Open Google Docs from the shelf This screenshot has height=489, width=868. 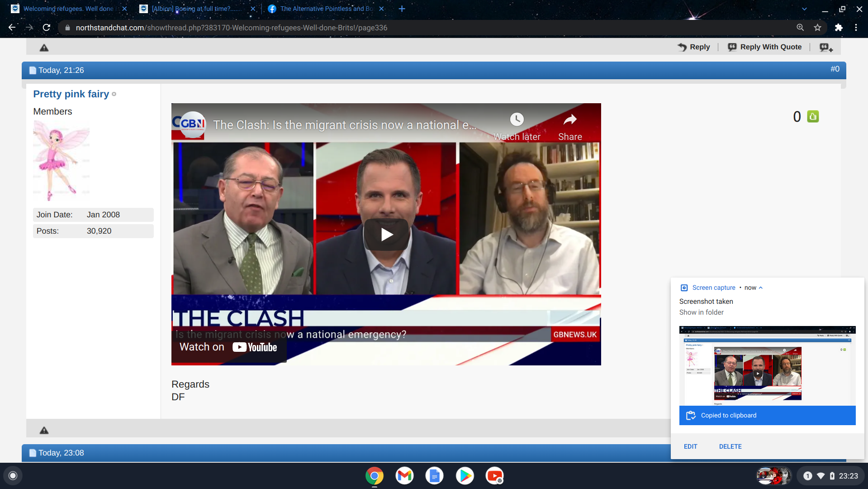(434, 476)
